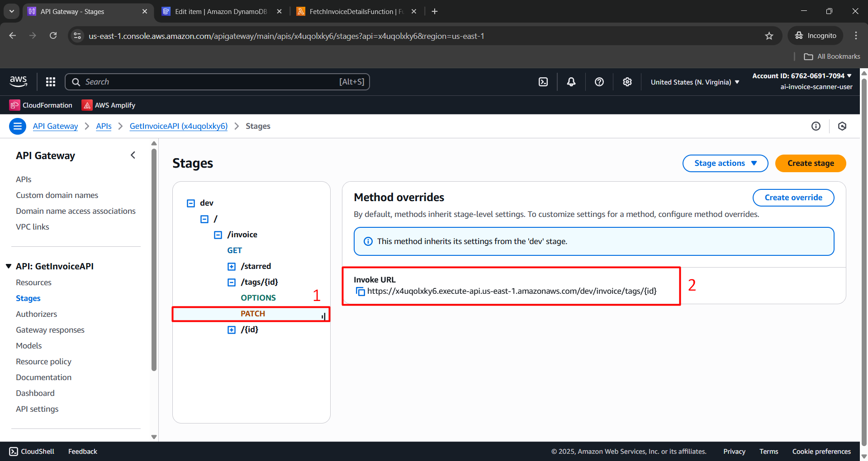868x461 pixels.
Task: Expand the /{id} resource node
Action: (x=232, y=330)
